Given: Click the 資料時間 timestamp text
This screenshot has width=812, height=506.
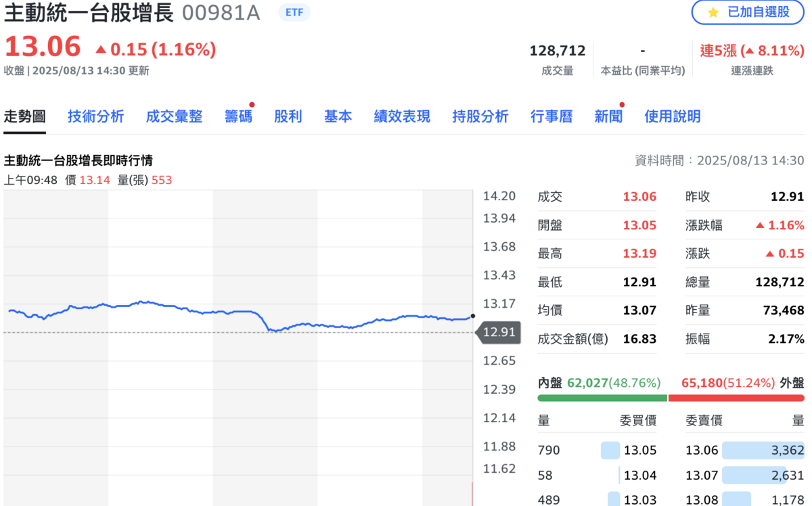Looking at the screenshot, I should (719, 160).
